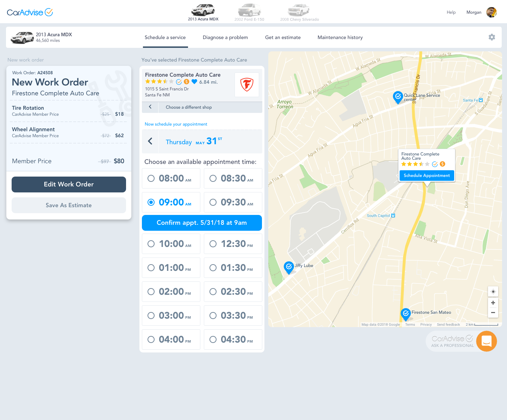Select the 10:00 AM time slot
Image resolution: width=507 pixels, height=420 pixels.
click(x=171, y=244)
